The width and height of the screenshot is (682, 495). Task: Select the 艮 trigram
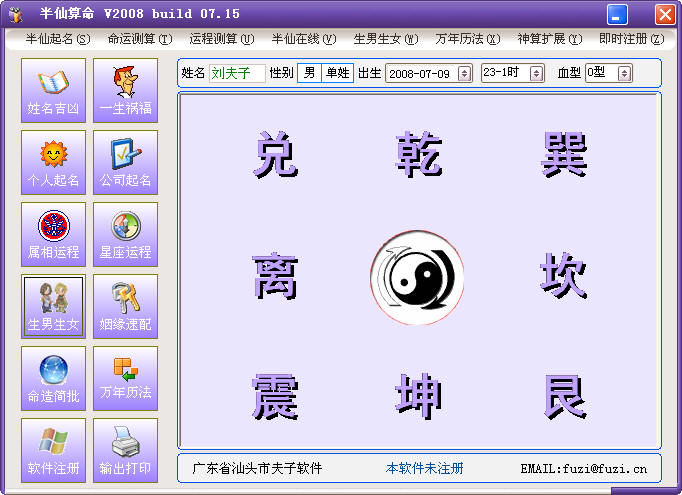565,397
